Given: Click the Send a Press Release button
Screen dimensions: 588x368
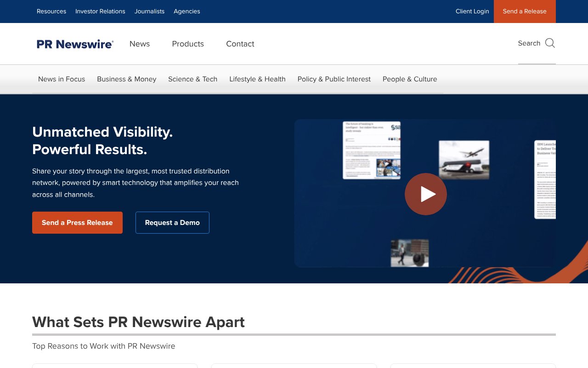Looking at the screenshot, I should click(77, 223).
